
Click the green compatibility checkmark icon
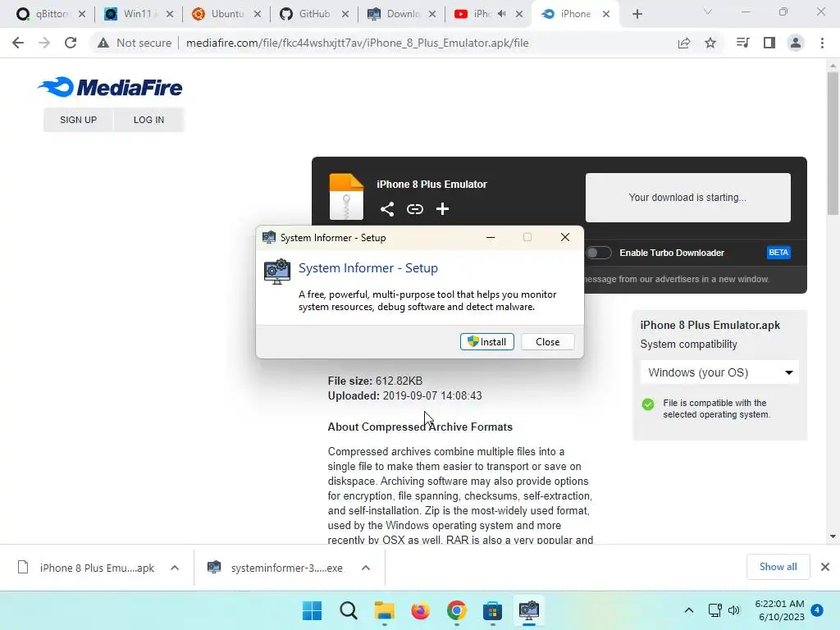pos(648,404)
